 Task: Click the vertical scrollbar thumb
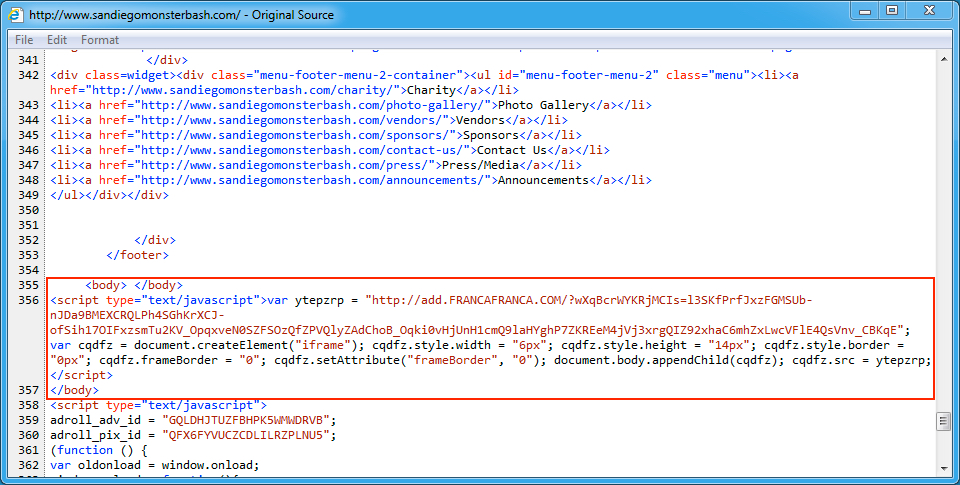943,421
